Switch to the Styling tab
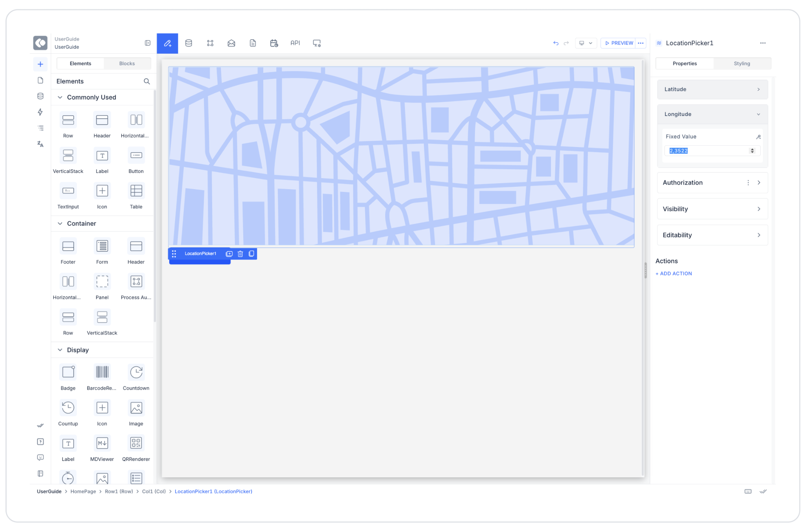Image resolution: width=806 pixels, height=532 pixels. pos(741,64)
